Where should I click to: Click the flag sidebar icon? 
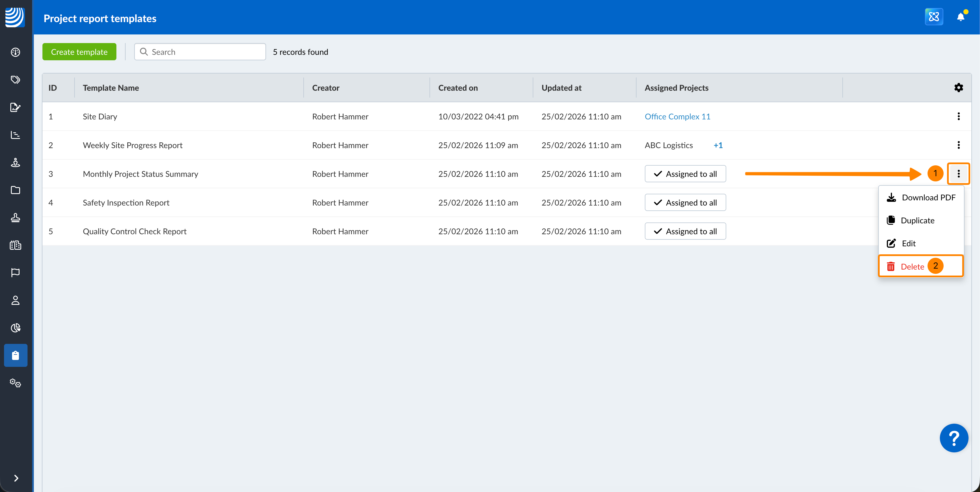[15, 273]
